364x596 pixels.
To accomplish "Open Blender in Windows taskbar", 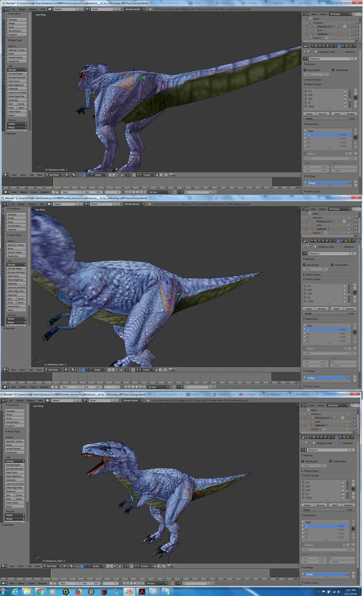I will [x=129, y=592].
